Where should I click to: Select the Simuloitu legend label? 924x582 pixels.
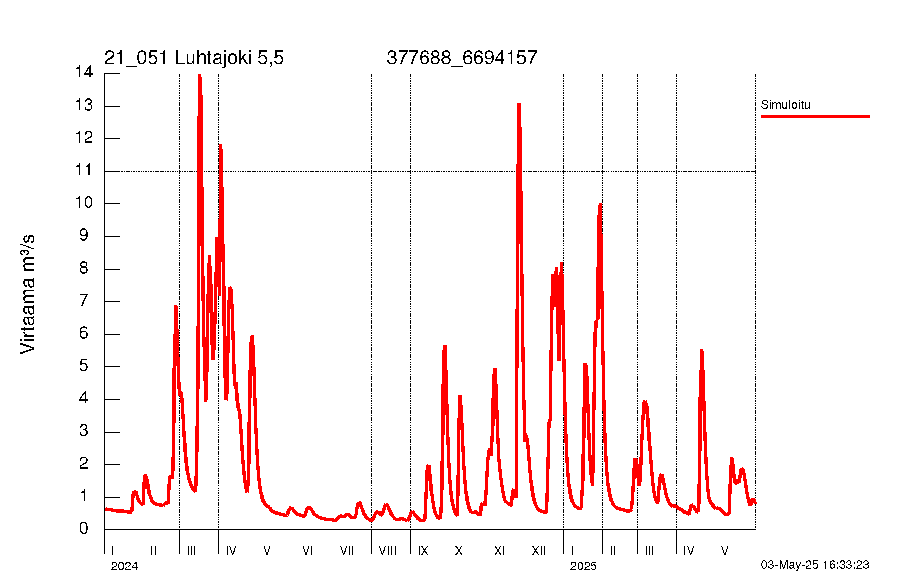click(785, 105)
